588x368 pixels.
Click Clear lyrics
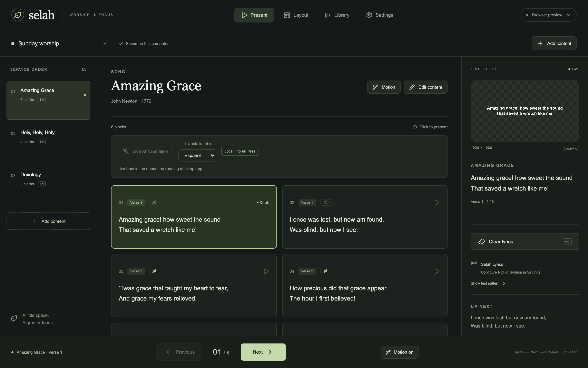[525, 241]
